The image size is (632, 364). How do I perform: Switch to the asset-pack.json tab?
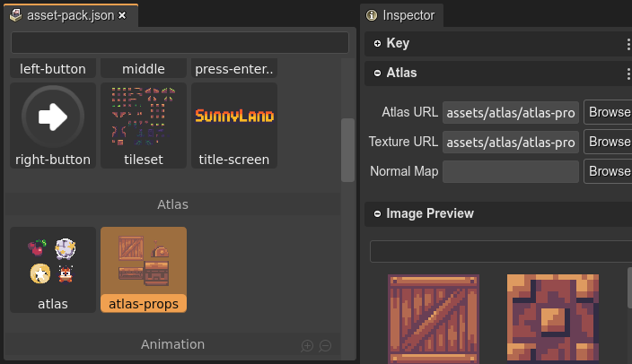71,15
